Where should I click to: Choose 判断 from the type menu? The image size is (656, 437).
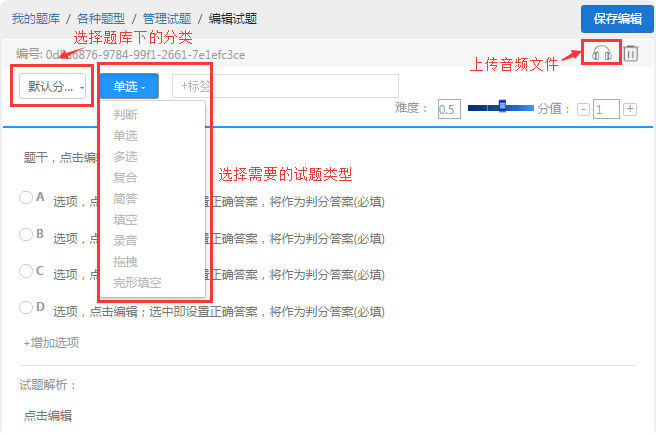pyautogui.click(x=125, y=115)
